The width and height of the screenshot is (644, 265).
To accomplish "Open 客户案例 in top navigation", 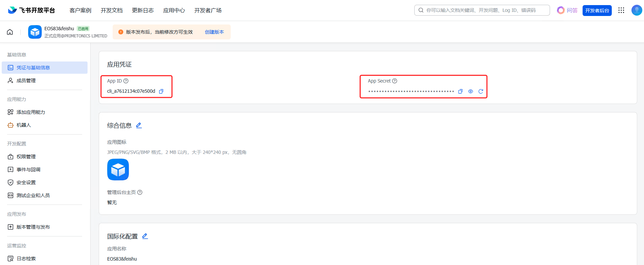I will [80, 11].
